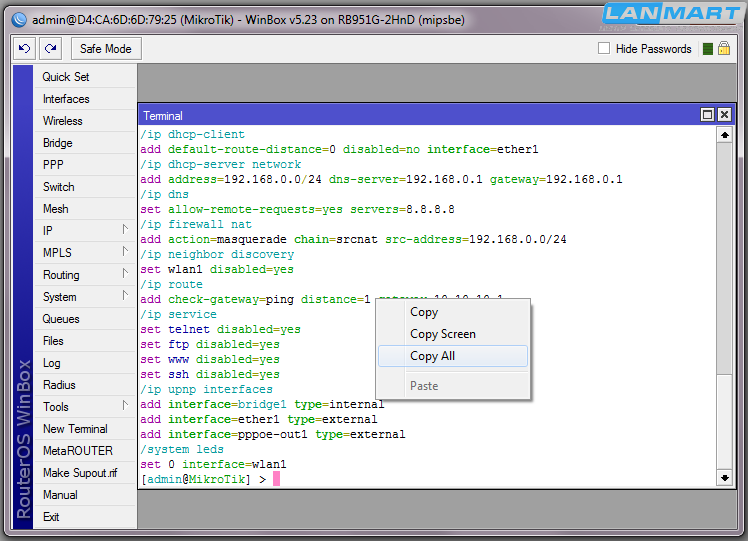Open the Radius menu
748x541 pixels.
(x=85, y=385)
